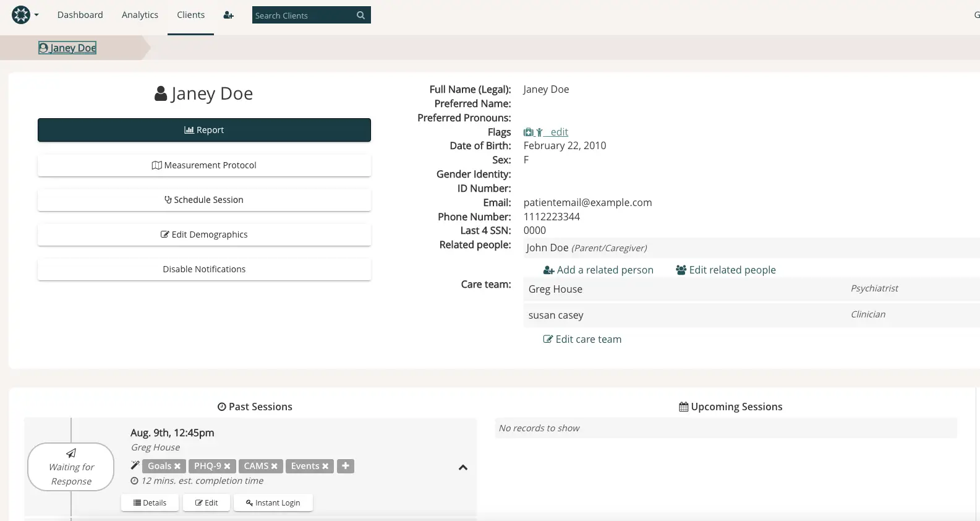The height and width of the screenshot is (521, 980).
Task: Open the dropdown caret beside the logo
Action: pyautogui.click(x=36, y=15)
